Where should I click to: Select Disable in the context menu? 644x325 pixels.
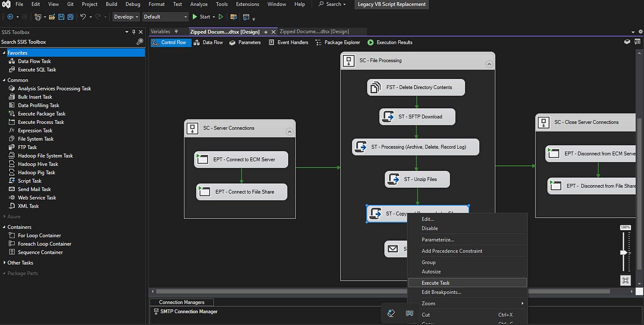click(x=429, y=228)
